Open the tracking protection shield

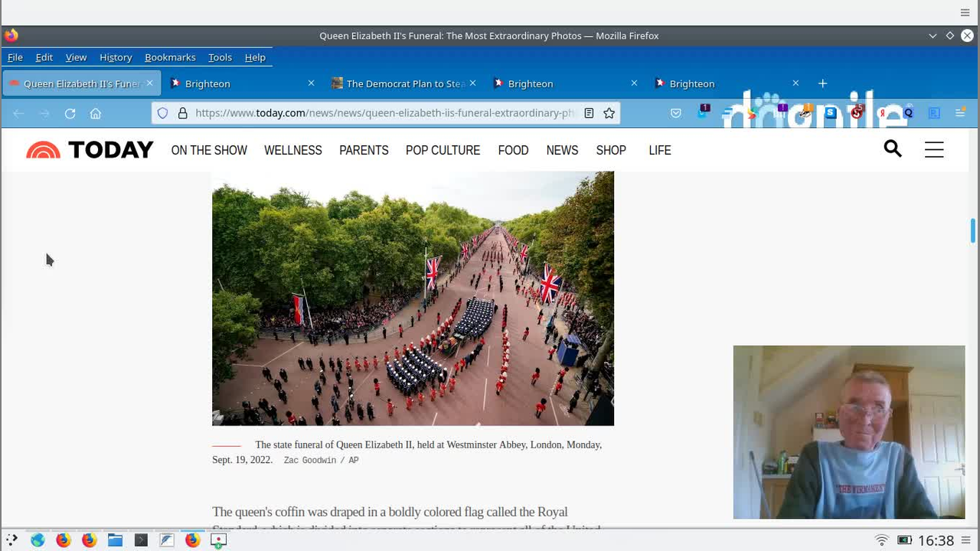[x=162, y=113]
